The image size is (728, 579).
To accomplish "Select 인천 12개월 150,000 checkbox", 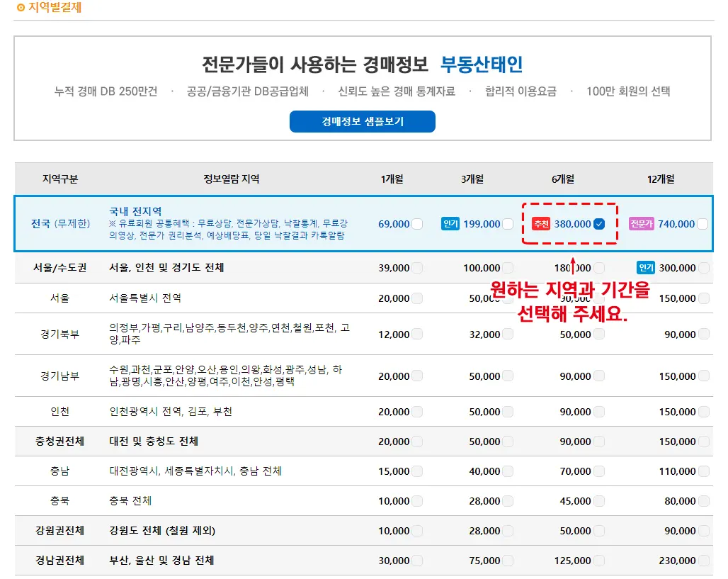I will click(703, 412).
